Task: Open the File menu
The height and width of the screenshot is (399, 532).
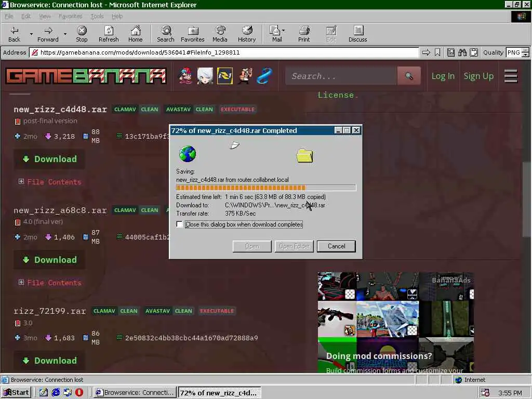Action: coord(9,16)
